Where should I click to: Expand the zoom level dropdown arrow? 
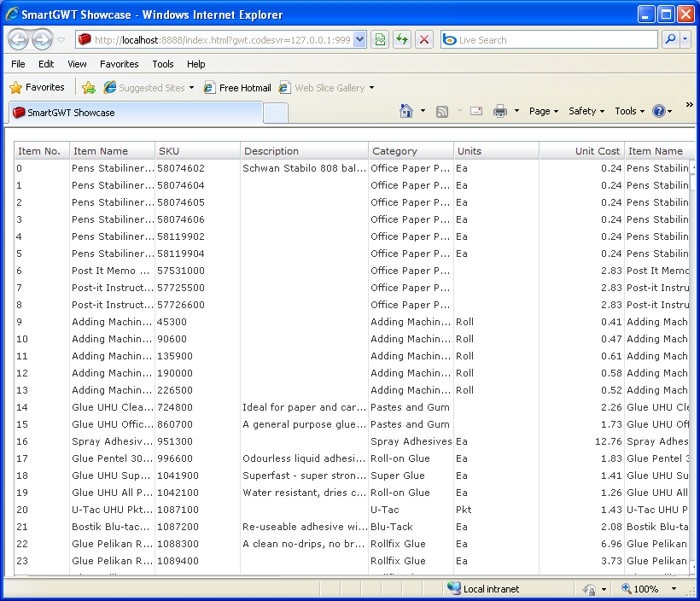click(674, 589)
